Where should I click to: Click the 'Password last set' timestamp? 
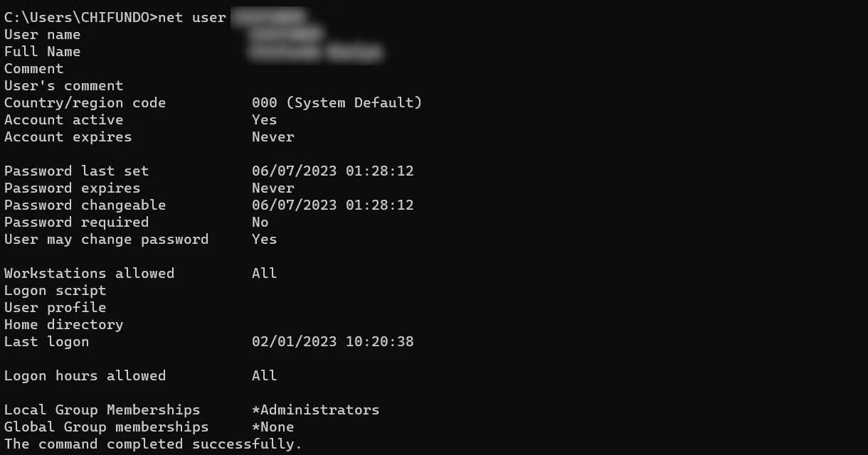(333, 171)
